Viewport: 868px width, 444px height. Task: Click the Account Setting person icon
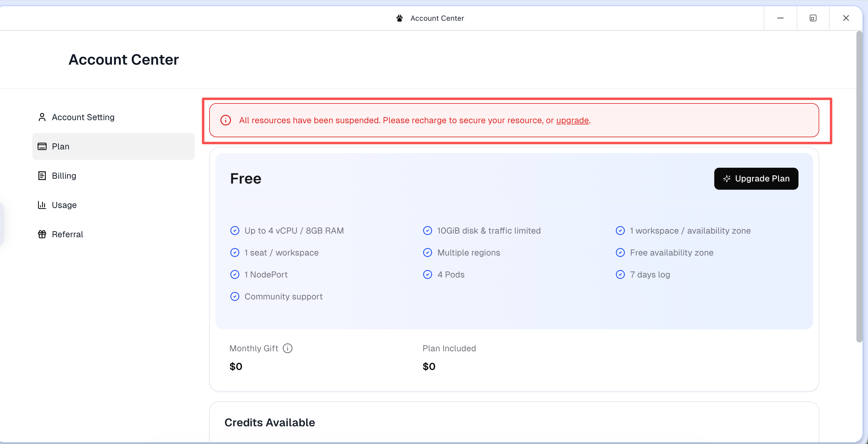click(42, 117)
